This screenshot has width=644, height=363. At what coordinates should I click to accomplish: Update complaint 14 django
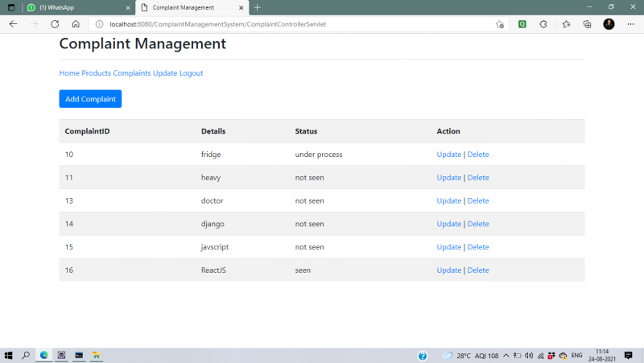[449, 224]
